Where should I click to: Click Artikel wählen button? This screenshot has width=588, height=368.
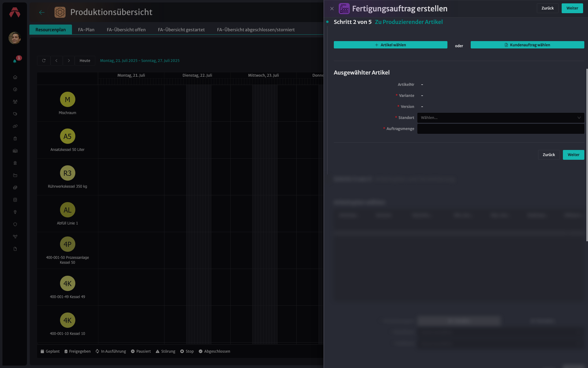[x=390, y=45]
